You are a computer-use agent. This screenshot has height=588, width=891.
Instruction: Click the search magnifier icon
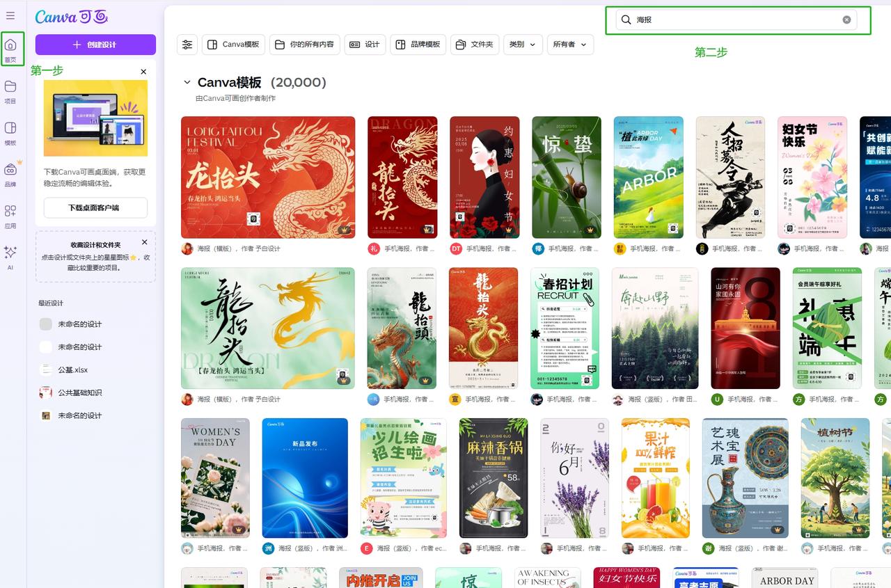pyautogui.click(x=626, y=19)
